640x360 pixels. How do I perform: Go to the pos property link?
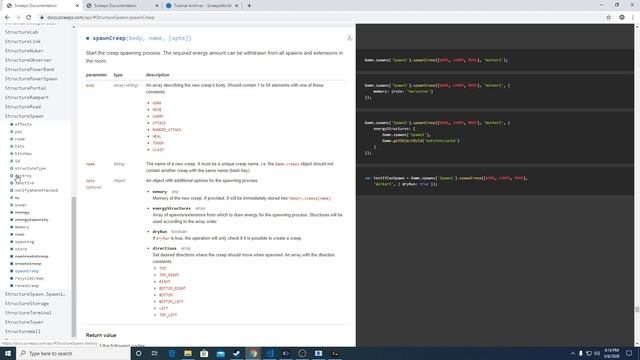pyautogui.click(x=18, y=132)
